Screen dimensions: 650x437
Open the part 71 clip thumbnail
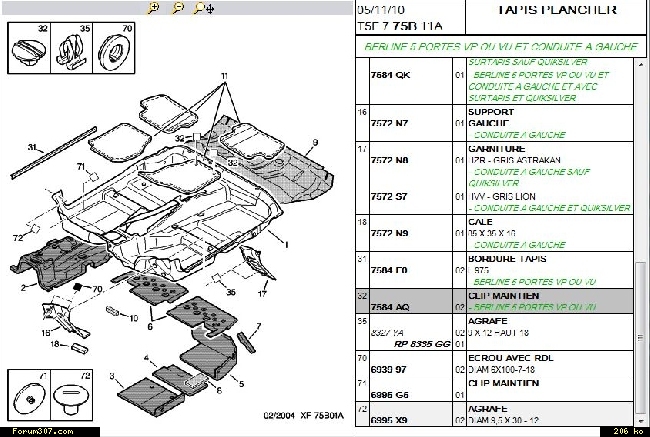(x=29, y=395)
